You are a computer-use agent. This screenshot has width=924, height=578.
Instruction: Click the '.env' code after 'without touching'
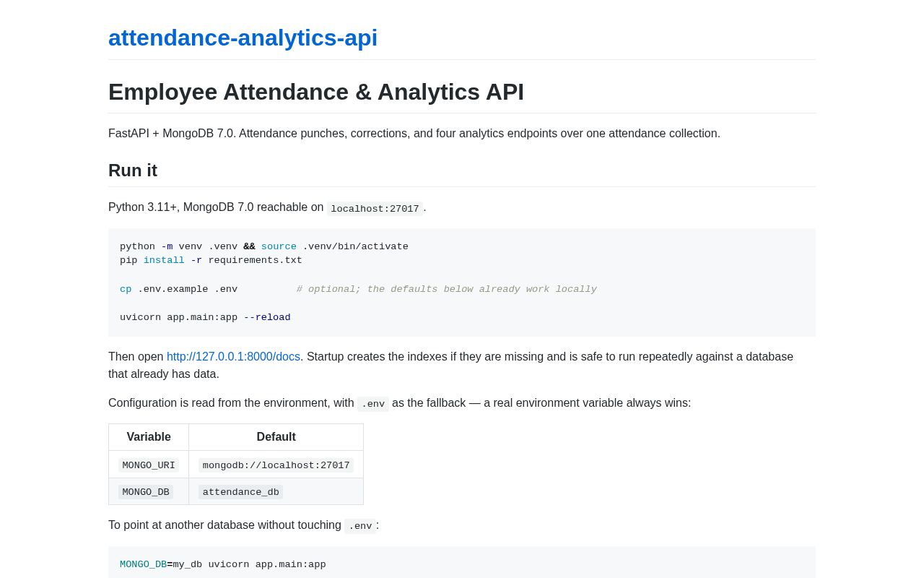(x=360, y=526)
